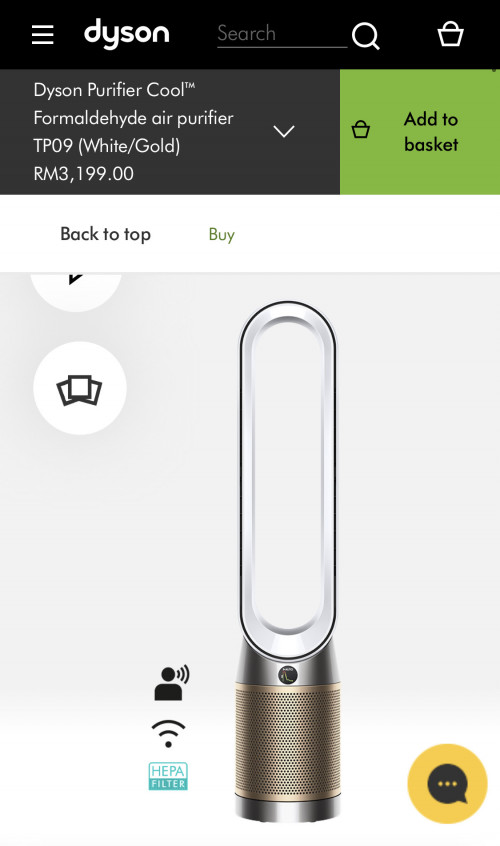Open the hamburger navigation menu

(x=43, y=35)
